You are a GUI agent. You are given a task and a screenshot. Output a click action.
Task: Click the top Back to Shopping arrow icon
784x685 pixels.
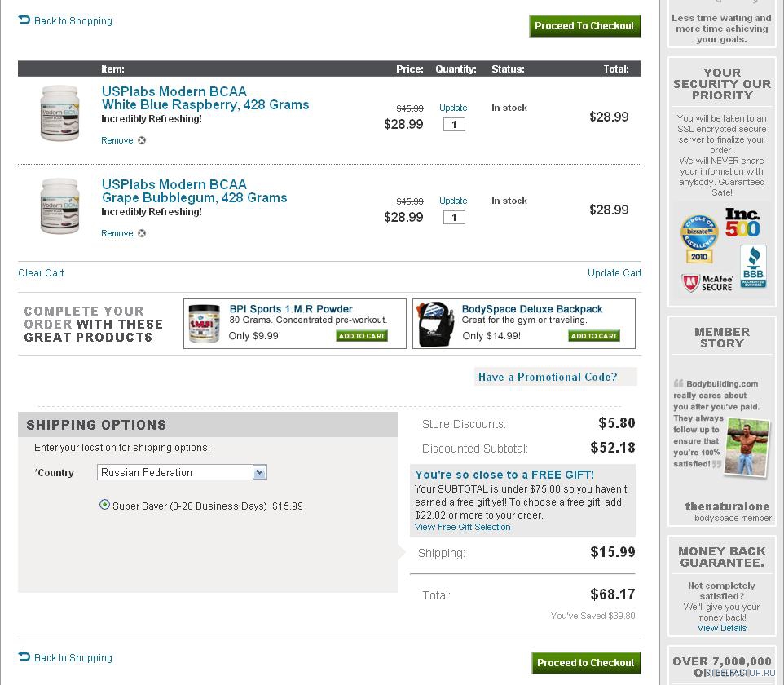tap(24, 20)
